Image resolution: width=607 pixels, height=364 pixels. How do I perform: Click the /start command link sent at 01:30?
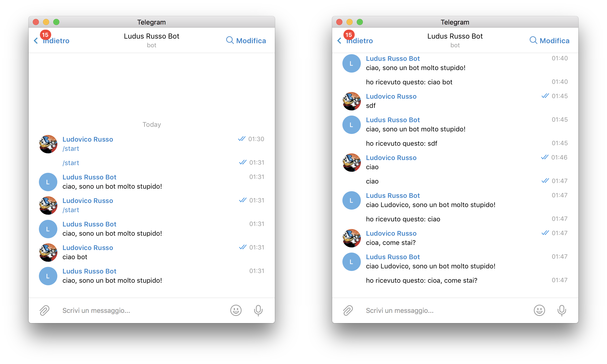(71, 149)
